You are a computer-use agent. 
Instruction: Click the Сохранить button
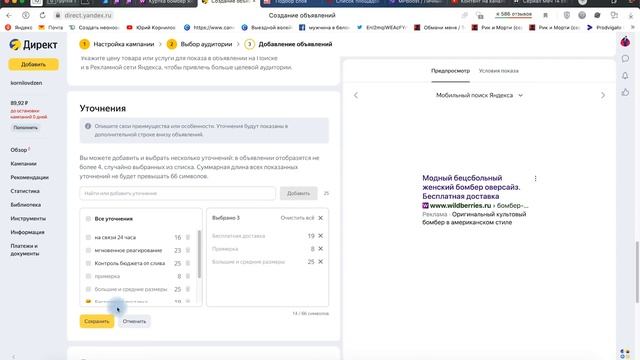pos(97,321)
